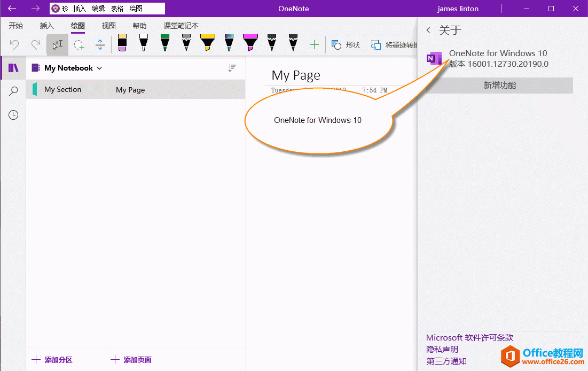Click the ink-to-shape conversion icon
The image size is (588, 371).
pyautogui.click(x=375, y=45)
